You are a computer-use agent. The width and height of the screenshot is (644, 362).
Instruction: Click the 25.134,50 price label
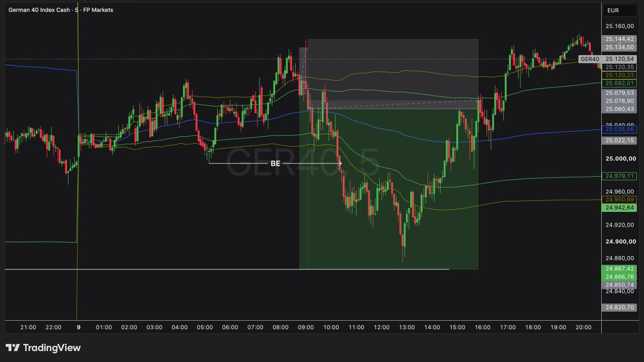coord(620,47)
